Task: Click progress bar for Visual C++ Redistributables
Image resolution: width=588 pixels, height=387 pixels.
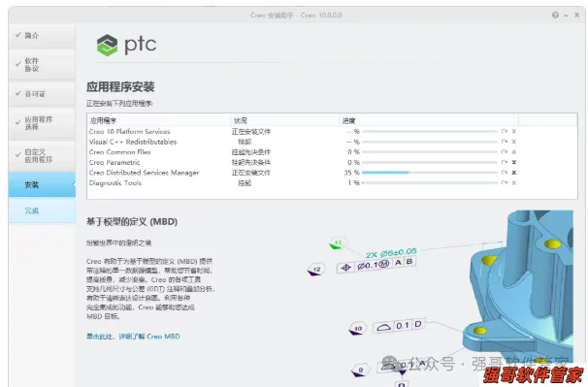Action: 430,142
